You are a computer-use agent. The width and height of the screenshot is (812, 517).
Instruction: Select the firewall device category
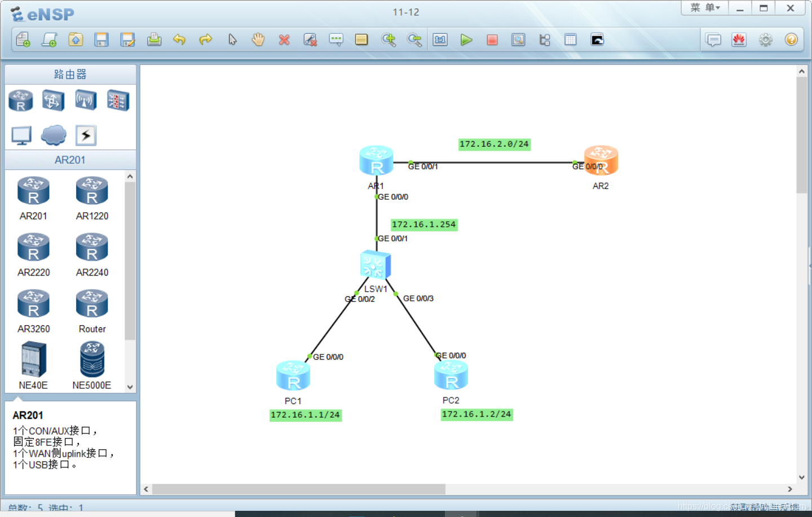[118, 100]
